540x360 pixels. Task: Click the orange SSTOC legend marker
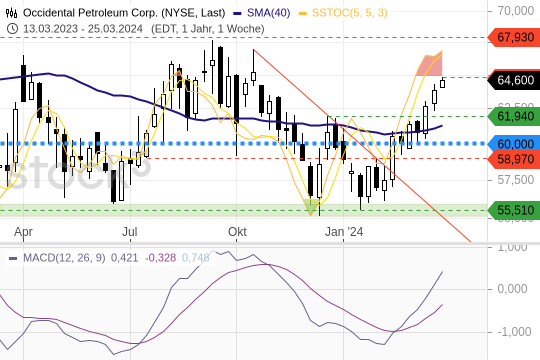tap(303, 13)
